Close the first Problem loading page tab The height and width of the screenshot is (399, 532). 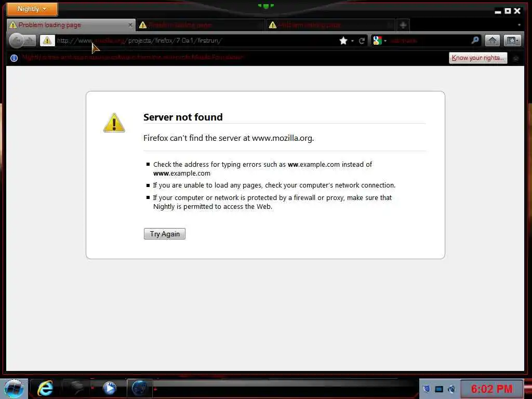130,25
